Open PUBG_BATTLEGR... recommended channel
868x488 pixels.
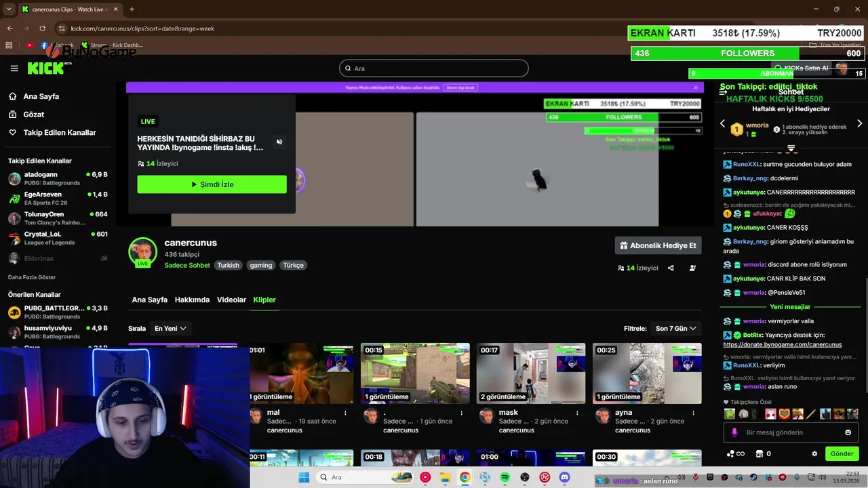[58, 312]
